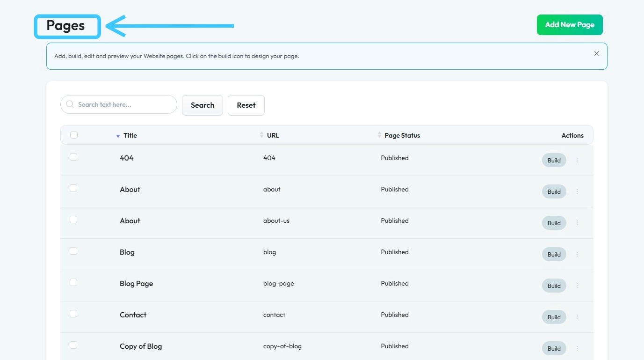
Task: Open the Copy of Blog page title
Action: tap(140, 346)
